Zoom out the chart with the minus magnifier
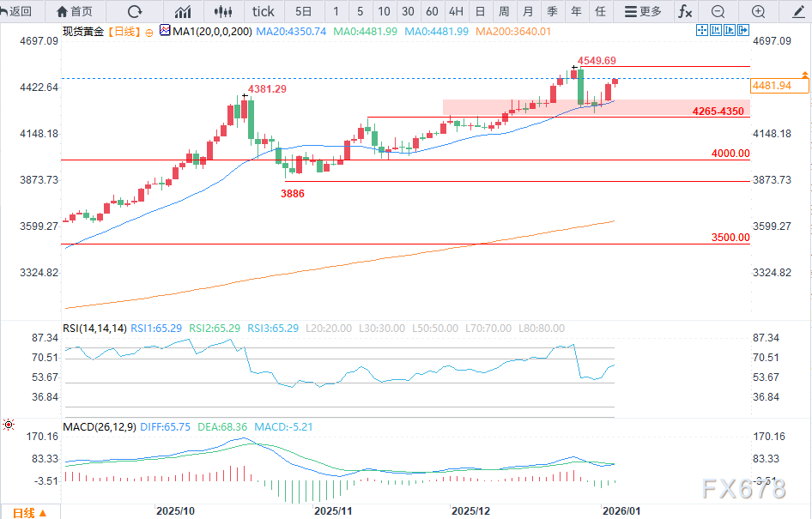This screenshot has width=812, height=519. pos(718,11)
